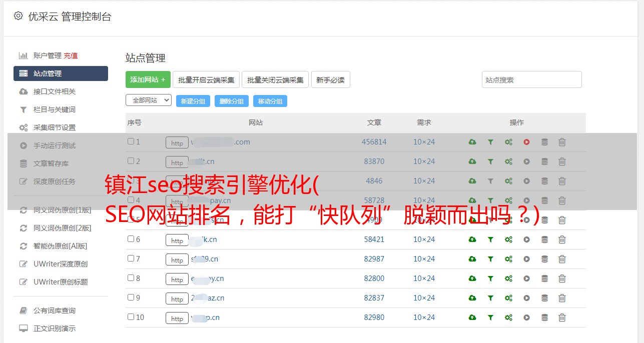Open collection settings gears icon in row 6
Viewport: 644px width, 343px height.
pos(508,239)
